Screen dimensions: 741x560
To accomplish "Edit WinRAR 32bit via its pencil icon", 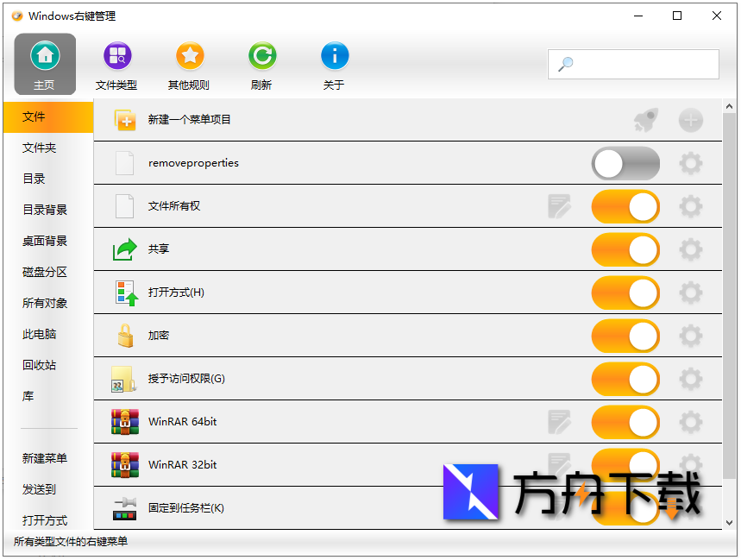I will pos(561,465).
